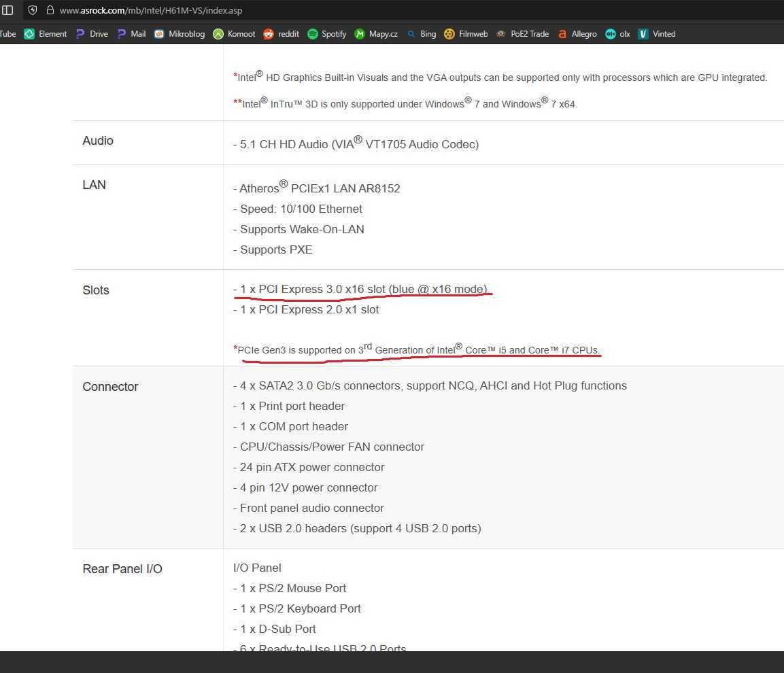Click the address bar URL asrock.com

[151, 10]
